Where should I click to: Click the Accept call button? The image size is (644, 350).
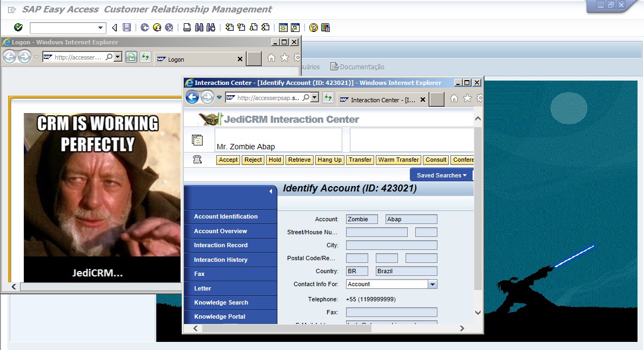click(228, 160)
